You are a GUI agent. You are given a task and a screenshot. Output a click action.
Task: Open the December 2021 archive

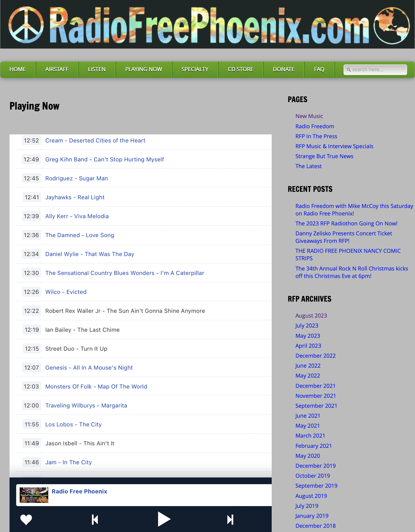[315, 386]
